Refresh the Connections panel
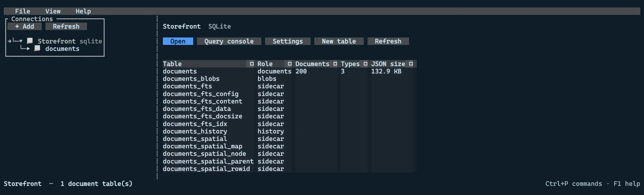The height and width of the screenshot is (195, 644). [66, 27]
